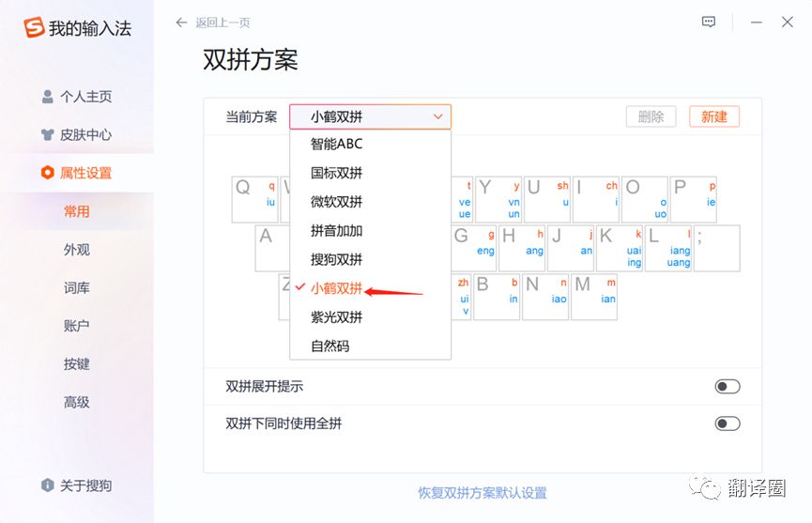Image resolution: width=812 pixels, height=523 pixels.
Task: Toggle 双拼展开提示 switch
Action: [728, 386]
